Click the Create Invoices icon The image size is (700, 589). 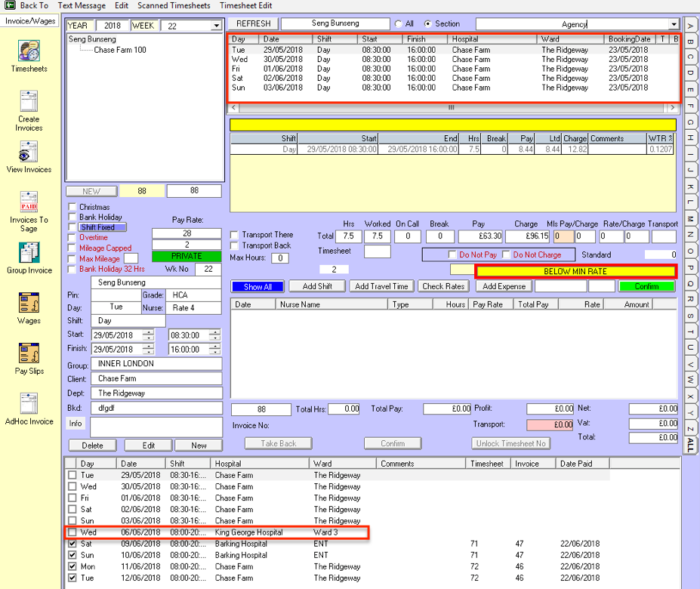click(x=29, y=102)
